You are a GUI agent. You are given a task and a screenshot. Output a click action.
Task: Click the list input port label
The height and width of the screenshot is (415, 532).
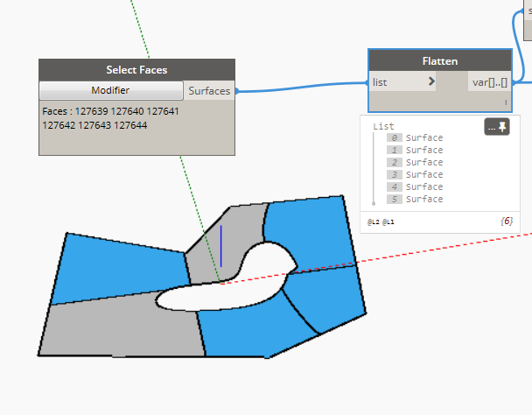pos(381,81)
